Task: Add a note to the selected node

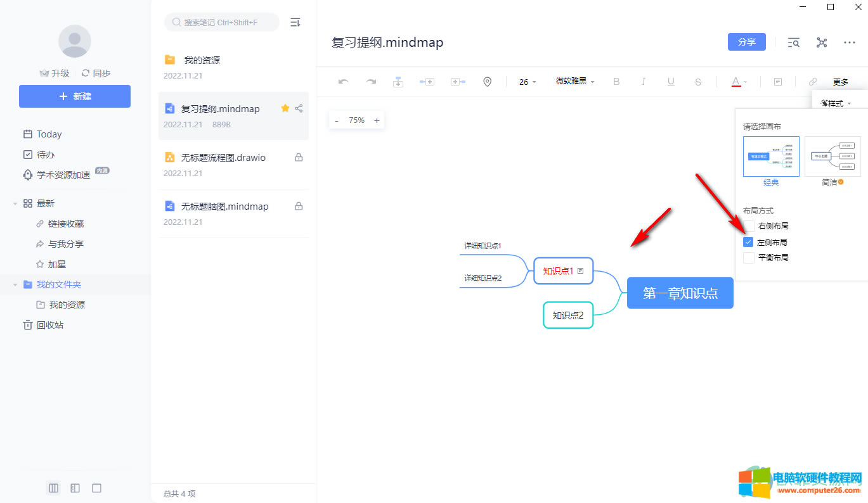Action: coord(778,82)
